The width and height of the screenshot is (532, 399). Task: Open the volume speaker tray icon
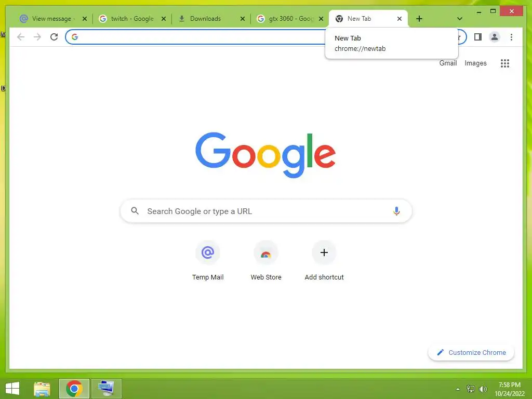[x=483, y=389]
